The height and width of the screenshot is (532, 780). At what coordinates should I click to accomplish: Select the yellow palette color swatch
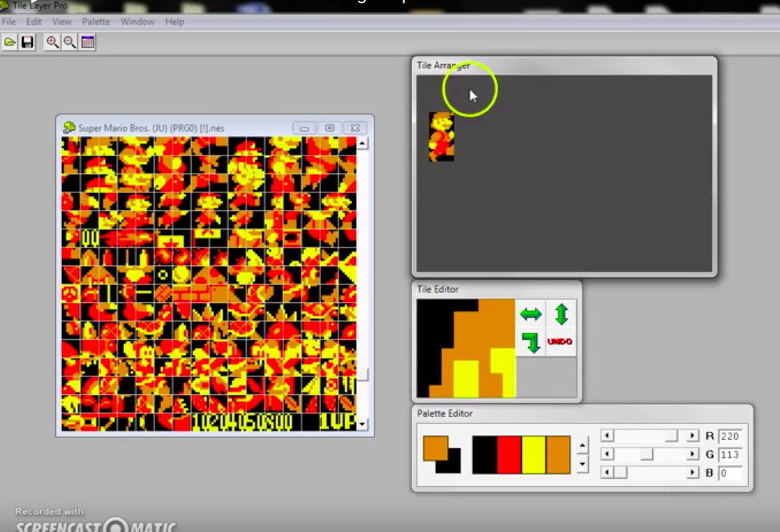[533, 455]
